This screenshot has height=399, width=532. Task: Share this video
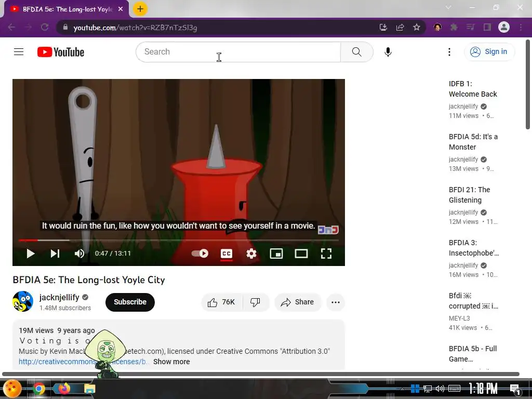[298, 302]
